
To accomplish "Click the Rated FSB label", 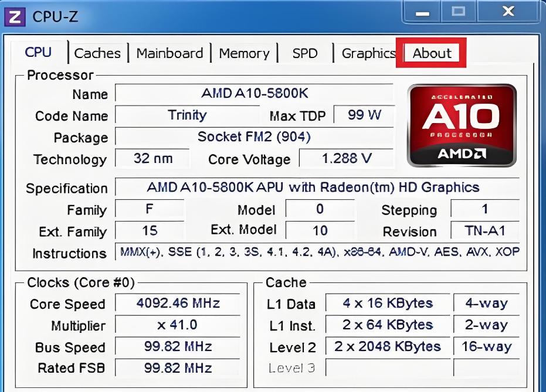I will (x=72, y=368).
